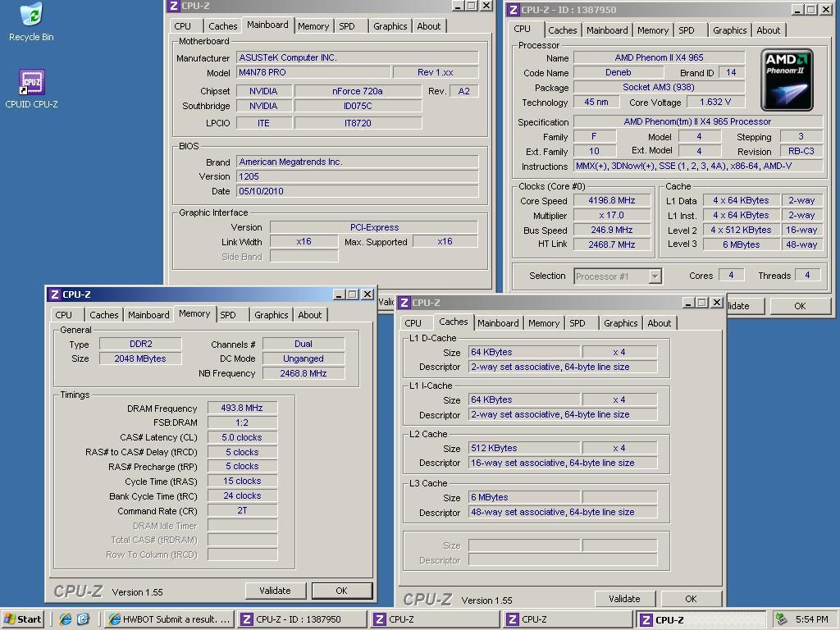Screen dimensions: 840x630
Task: Click OK button in the Caches window
Action: point(691,598)
